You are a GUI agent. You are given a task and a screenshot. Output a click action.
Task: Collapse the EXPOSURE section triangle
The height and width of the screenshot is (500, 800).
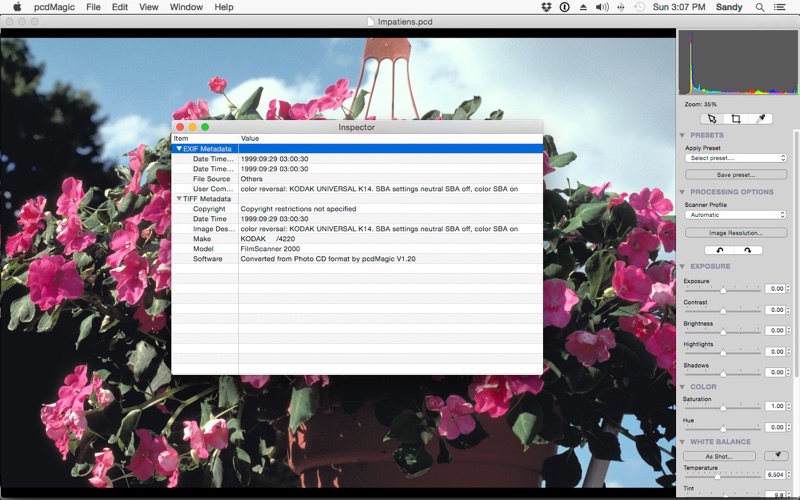coord(682,266)
